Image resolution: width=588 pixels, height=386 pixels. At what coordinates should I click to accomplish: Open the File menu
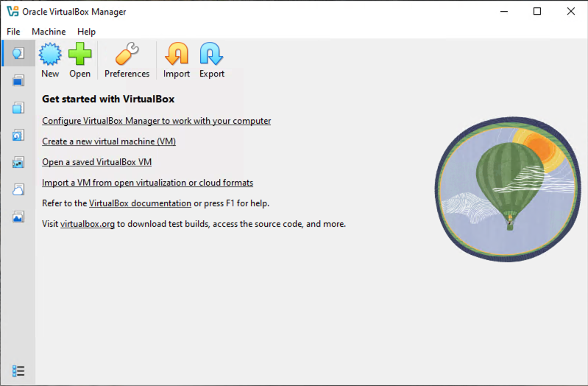click(13, 32)
